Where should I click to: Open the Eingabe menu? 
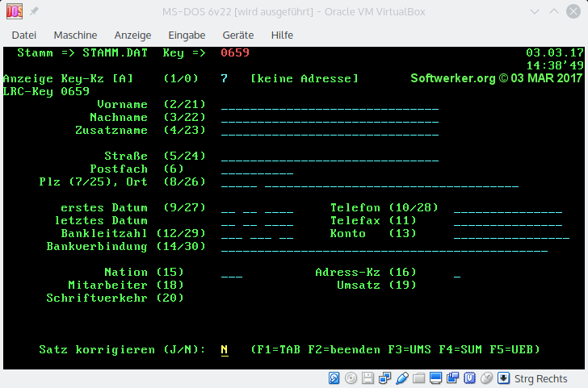click(x=187, y=35)
